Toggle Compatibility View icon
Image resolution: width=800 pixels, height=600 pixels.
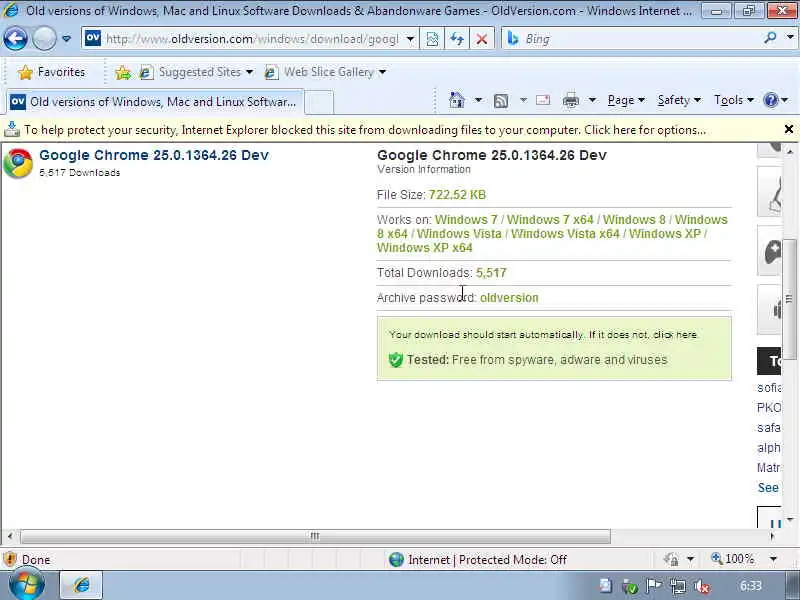(x=432, y=39)
